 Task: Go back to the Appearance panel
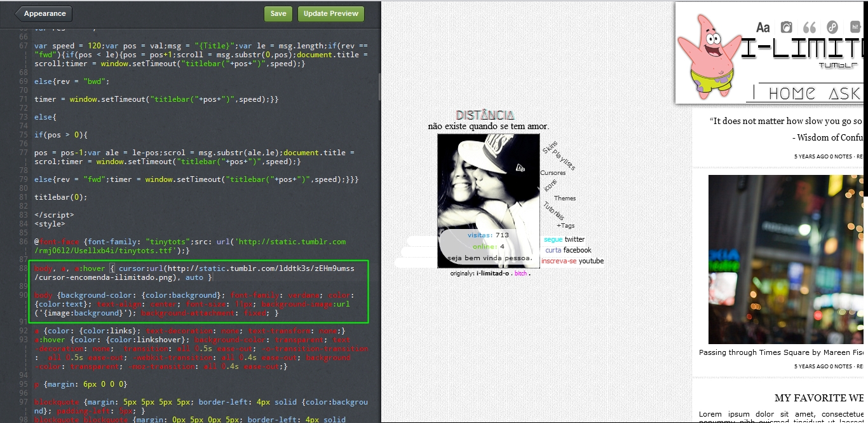point(43,13)
